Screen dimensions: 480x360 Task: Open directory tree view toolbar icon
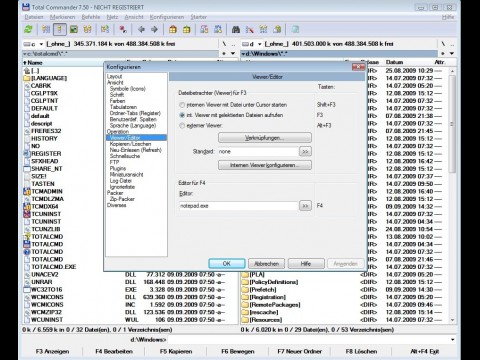88,30
